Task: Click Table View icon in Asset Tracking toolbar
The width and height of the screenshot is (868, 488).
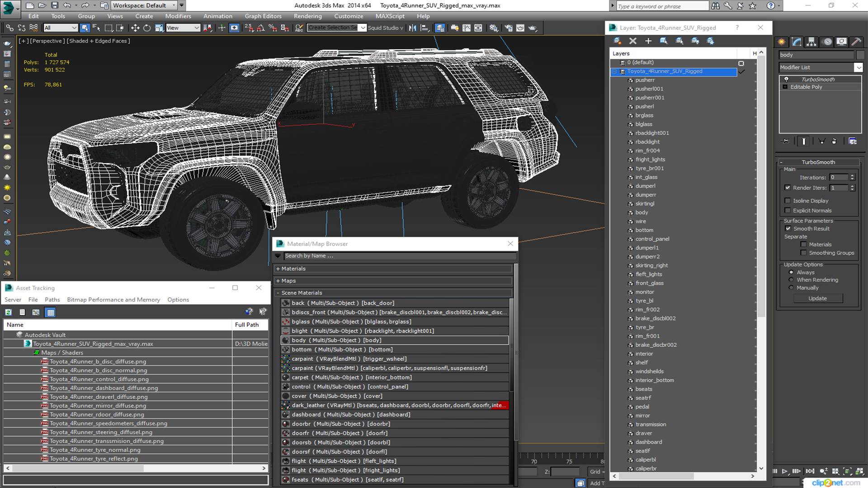Action: coord(51,312)
